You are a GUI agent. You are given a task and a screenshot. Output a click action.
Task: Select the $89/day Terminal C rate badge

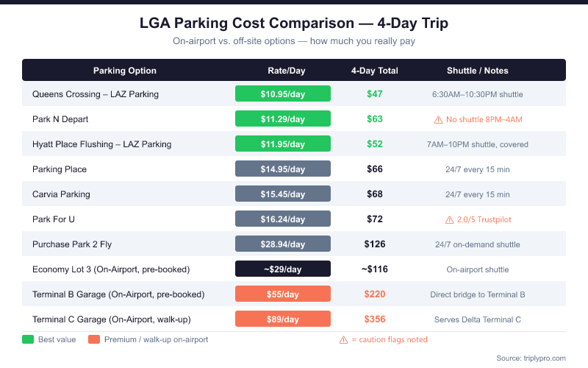click(283, 319)
